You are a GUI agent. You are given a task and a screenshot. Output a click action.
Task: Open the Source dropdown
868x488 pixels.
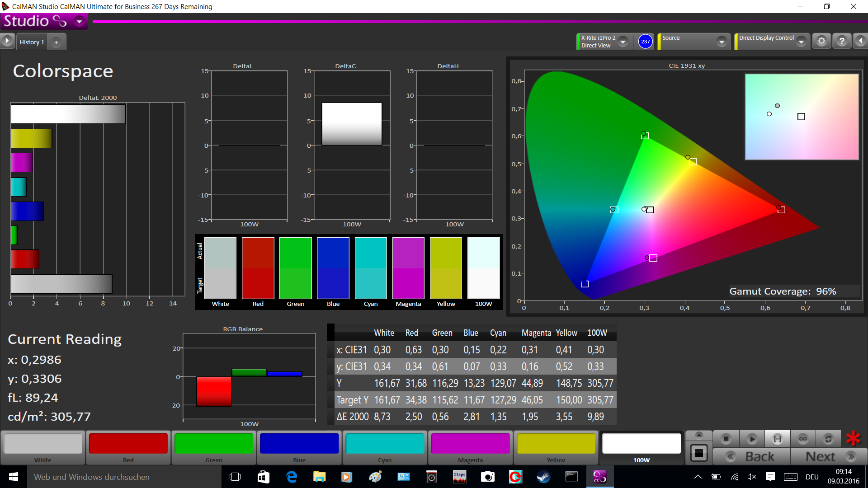click(x=722, y=42)
